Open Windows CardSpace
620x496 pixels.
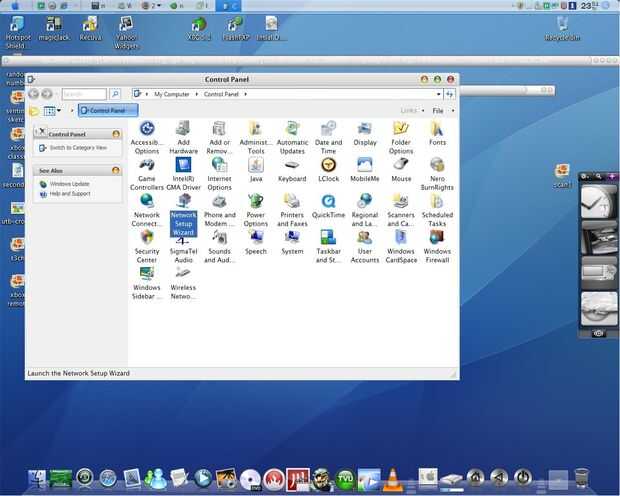click(x=401, y=246)
